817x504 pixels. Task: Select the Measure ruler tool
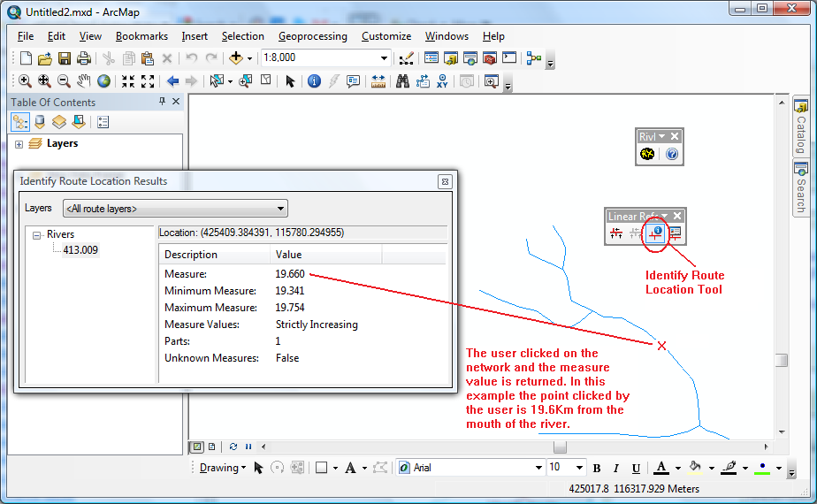(x=378, y=81)
